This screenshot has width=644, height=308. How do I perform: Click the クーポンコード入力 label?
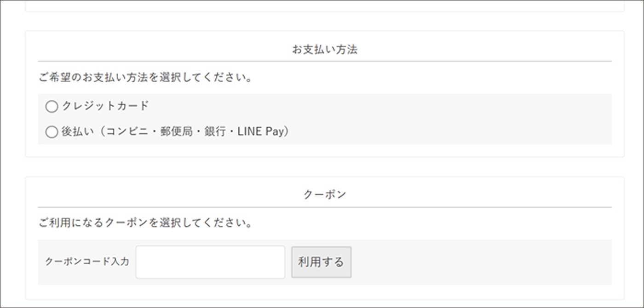(x=87, y=262)
